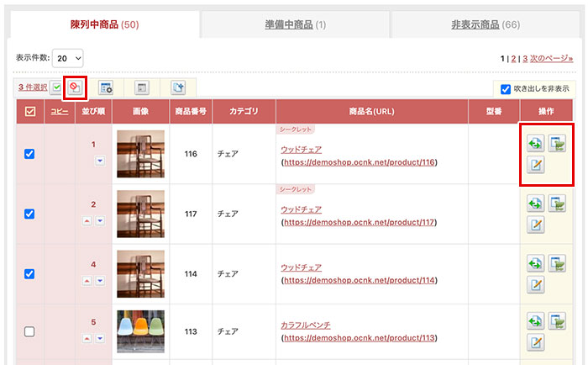Viewport: 588px width, 365px height.
Task: Open the 表示件数 dropdown showing 20
Action: pos(67,58)
